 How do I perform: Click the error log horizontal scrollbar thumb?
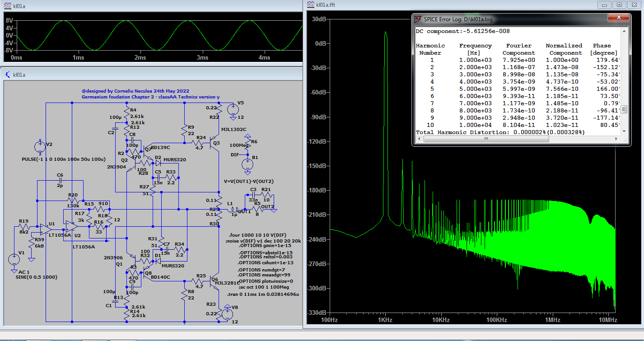(486, 139)
